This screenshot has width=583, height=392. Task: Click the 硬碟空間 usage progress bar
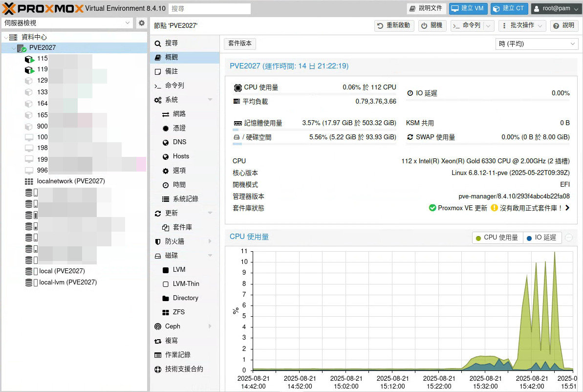pyautogui.click(x=315, y=144)
